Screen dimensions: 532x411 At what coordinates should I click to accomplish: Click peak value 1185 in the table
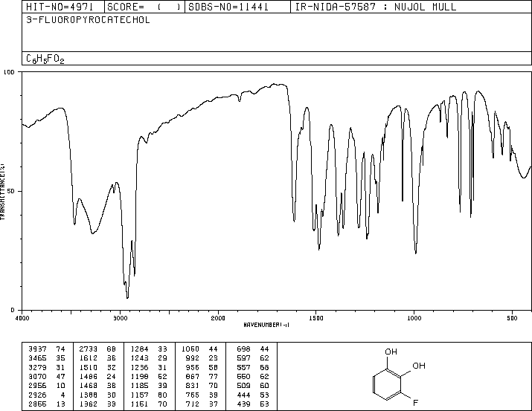pyautogui.click(x=139, y=386)
